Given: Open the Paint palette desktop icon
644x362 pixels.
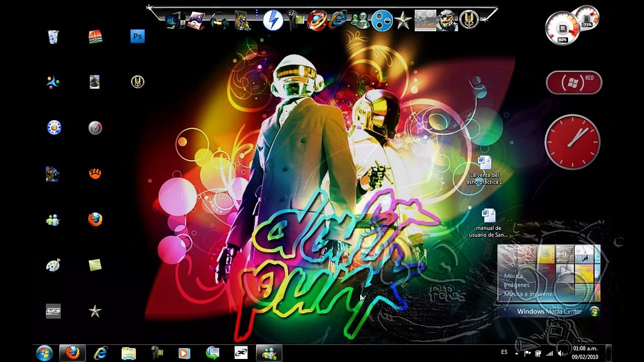Looking at the screenshot, I should click(x=53, y=265).
